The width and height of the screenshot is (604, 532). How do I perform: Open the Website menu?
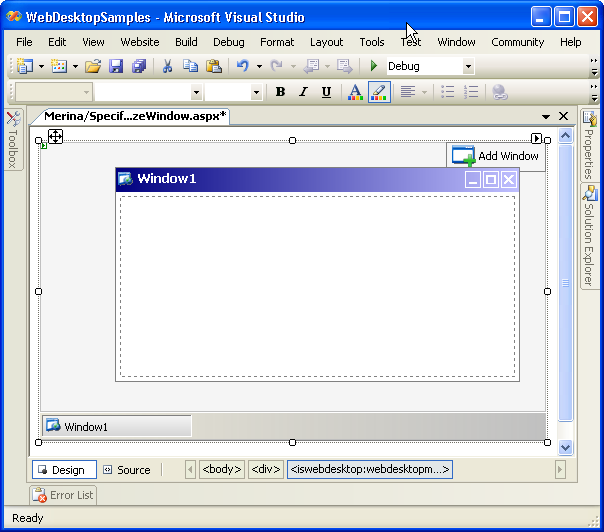140,42
